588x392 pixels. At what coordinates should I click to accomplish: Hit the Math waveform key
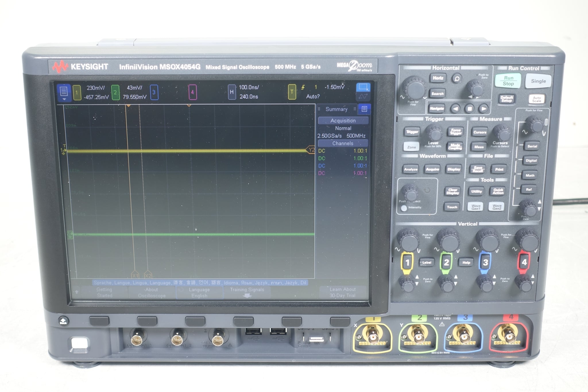click(530, 175)
